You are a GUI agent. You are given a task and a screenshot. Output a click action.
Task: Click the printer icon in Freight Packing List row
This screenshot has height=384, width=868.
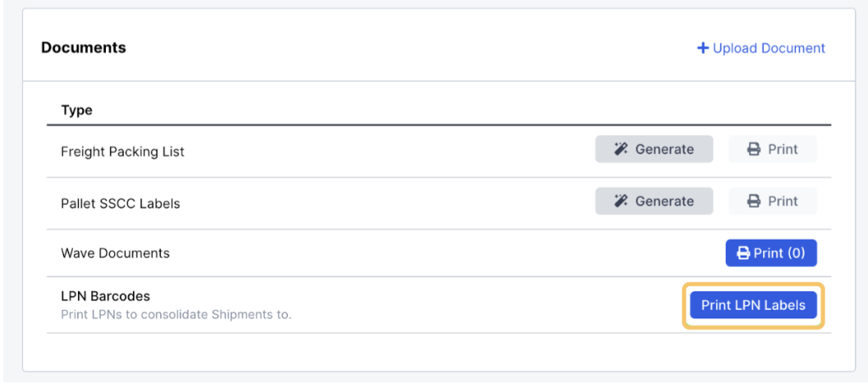pos(753,149)
